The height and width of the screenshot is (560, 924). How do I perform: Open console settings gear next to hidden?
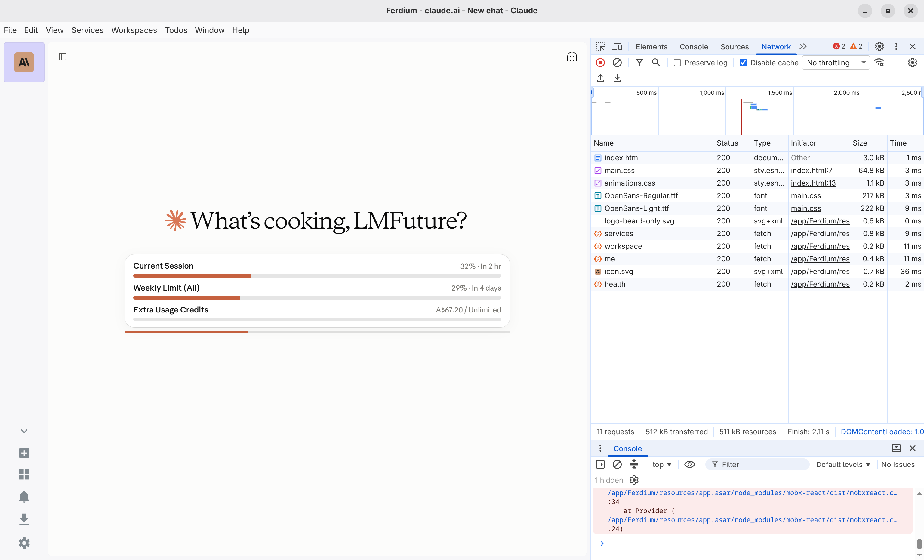[x=634, y=480]
